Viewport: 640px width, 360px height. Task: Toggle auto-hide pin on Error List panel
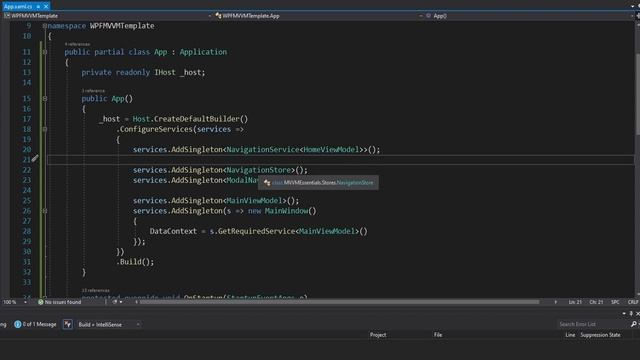click(x=631, y=313)
